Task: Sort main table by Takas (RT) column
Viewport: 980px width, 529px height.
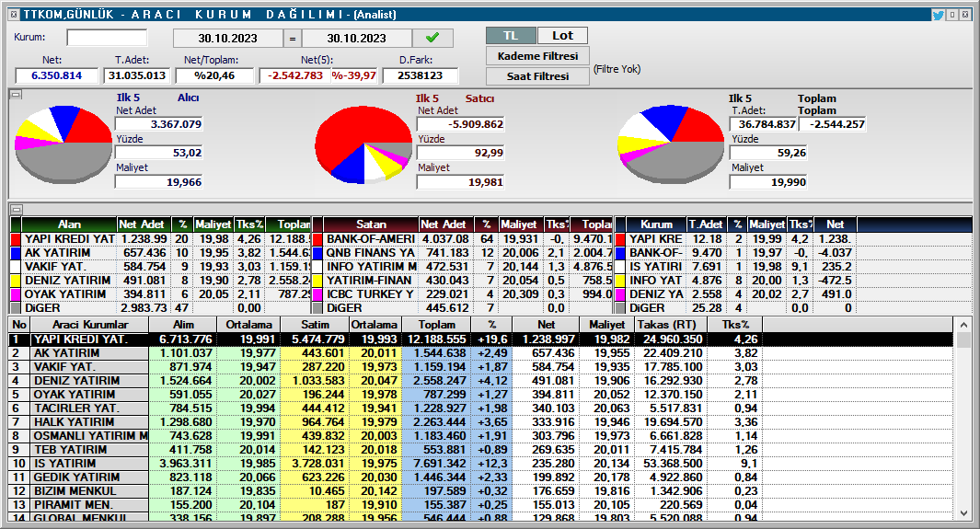Action: pyautogui.click(x=671, y=325)
